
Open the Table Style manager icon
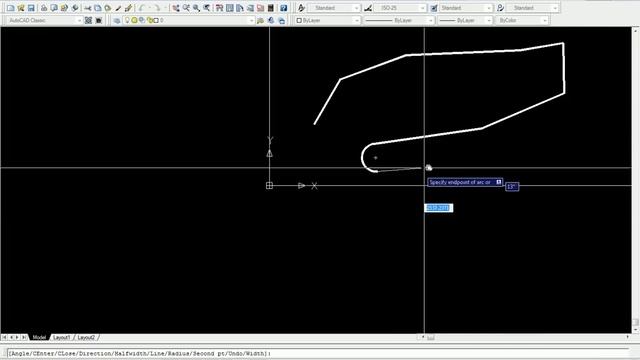tap(434, 8)
